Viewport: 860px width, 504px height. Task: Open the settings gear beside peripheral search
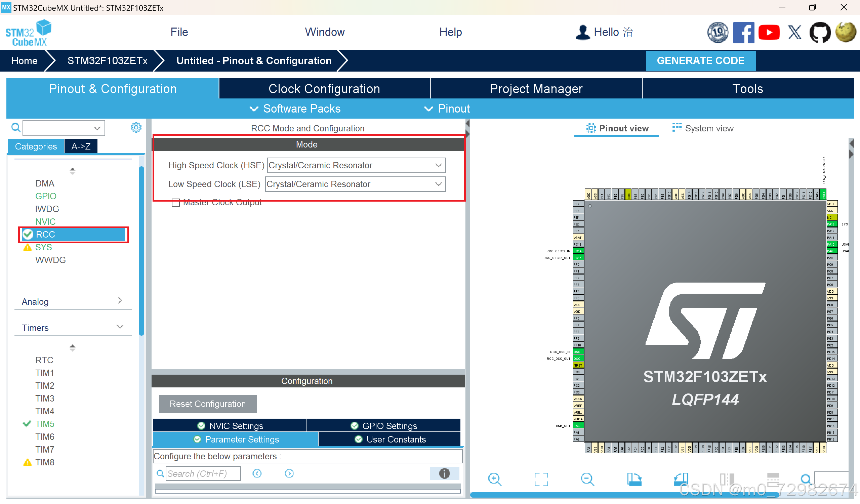click(x=136, y=127)
